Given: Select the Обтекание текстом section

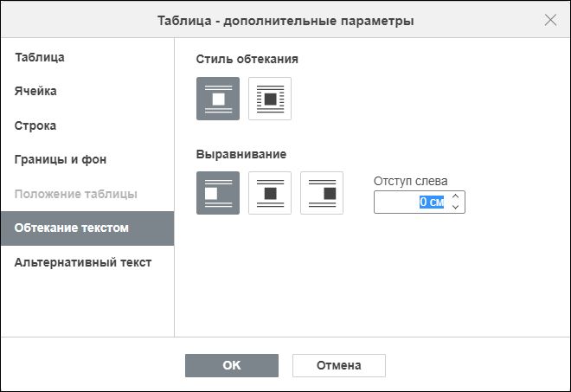Looking at the screenshot, I should 87,228.
